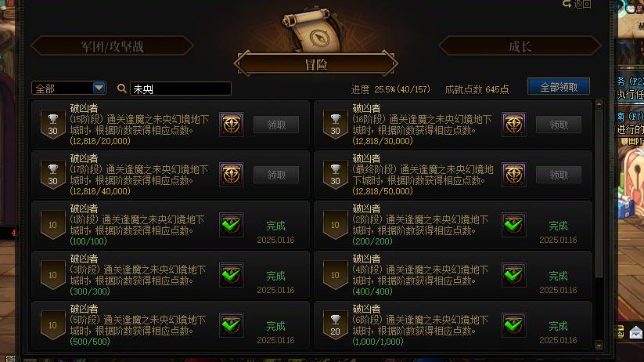Click the 20-point trophy badge of 6阶段
Screen dimensions: 644x362
pyautogui.click(x=336, y=325)
